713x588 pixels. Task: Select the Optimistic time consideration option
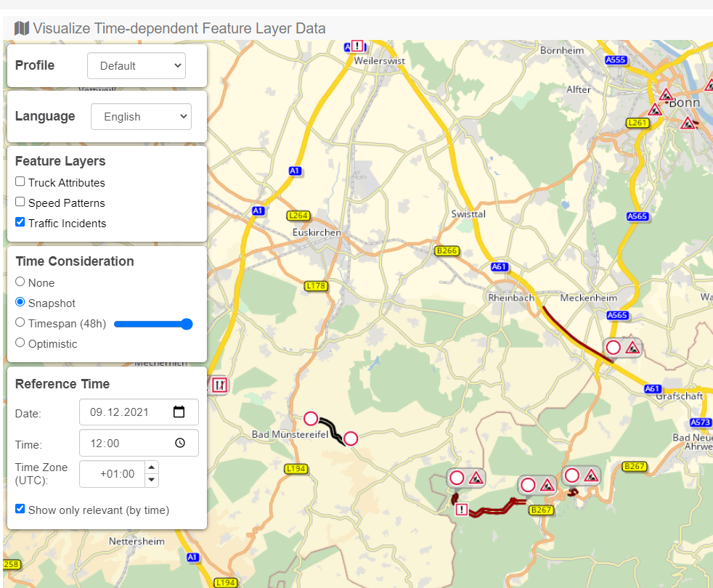click(x=20, y=343)
